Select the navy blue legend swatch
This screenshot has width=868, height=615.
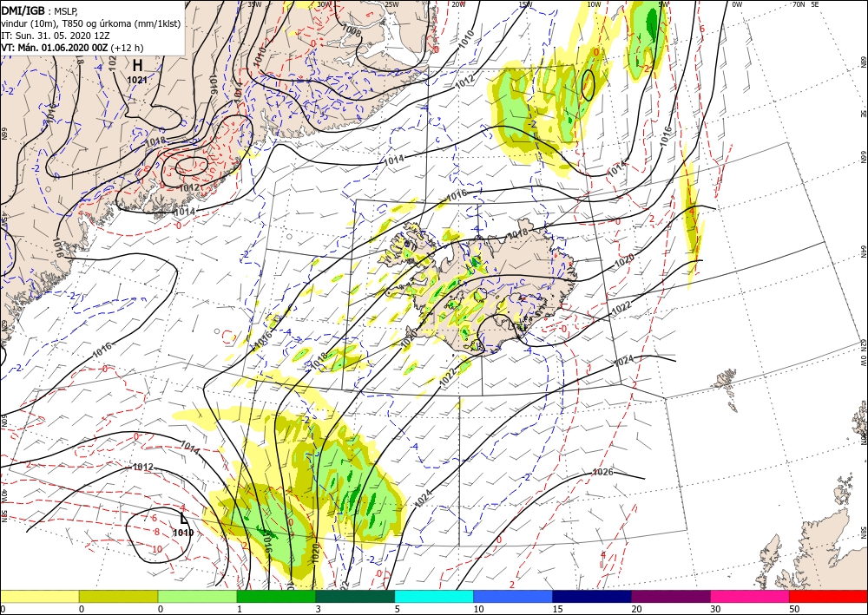point(592,596)
